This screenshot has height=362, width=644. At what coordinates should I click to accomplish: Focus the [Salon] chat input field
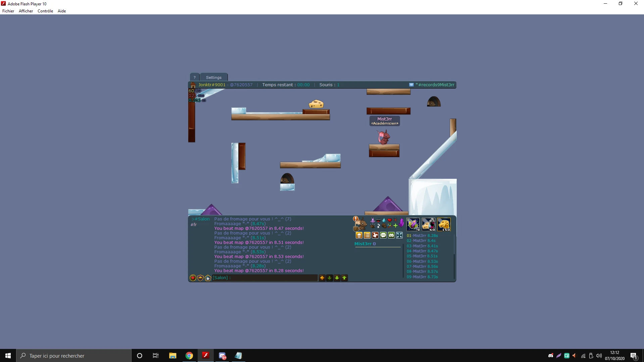click(265, 278)
